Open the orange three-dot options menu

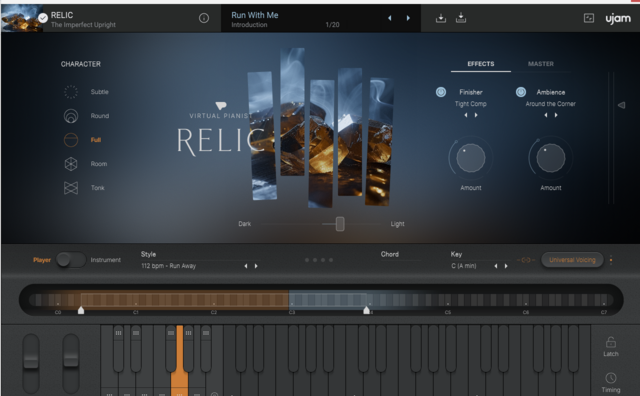611,260
